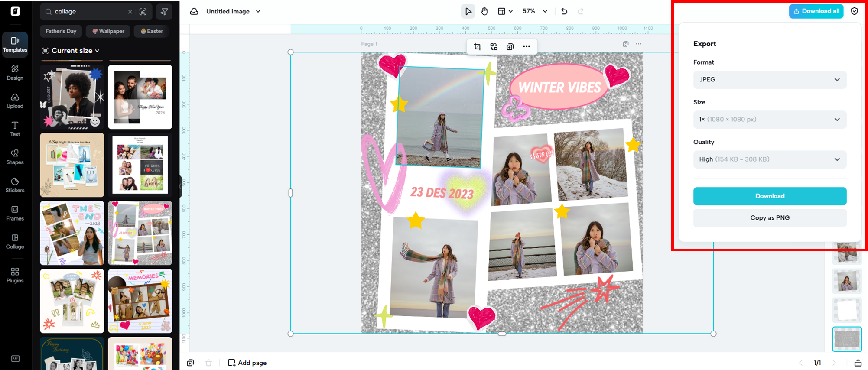The width and height of the screenshot is (868, 370).
Task: Clear the collage search text
Action: coord(130,12)
